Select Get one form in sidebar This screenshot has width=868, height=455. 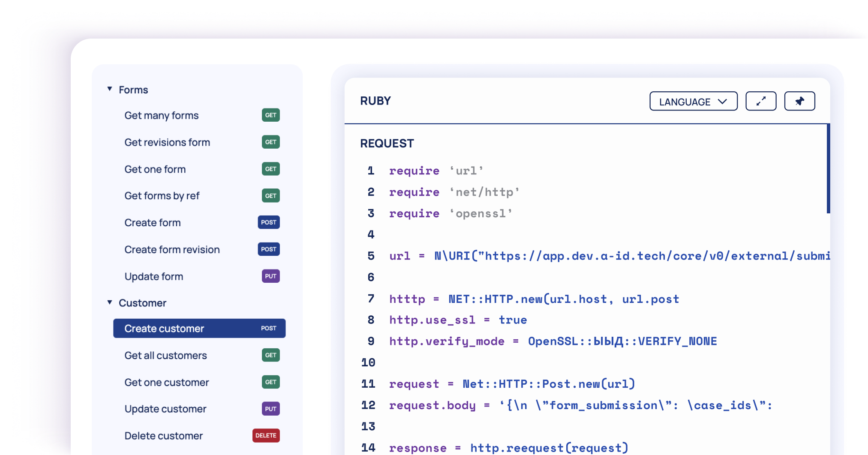[x=155, y=169]
